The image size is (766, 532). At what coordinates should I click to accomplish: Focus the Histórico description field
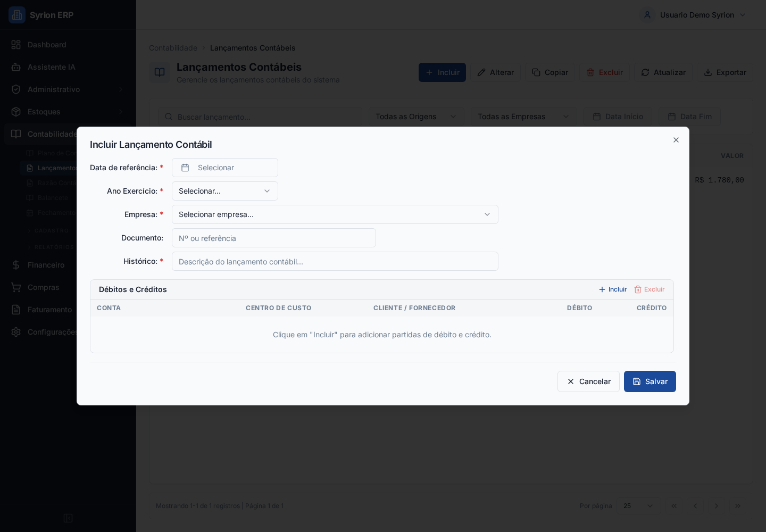pyautogui.click(x=335, y=261)
